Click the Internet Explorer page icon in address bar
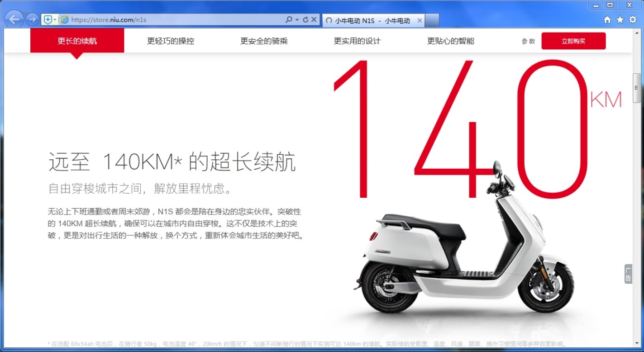Image resolution: width=644 pixels, height=352 pixels. [x=65, y=20]
